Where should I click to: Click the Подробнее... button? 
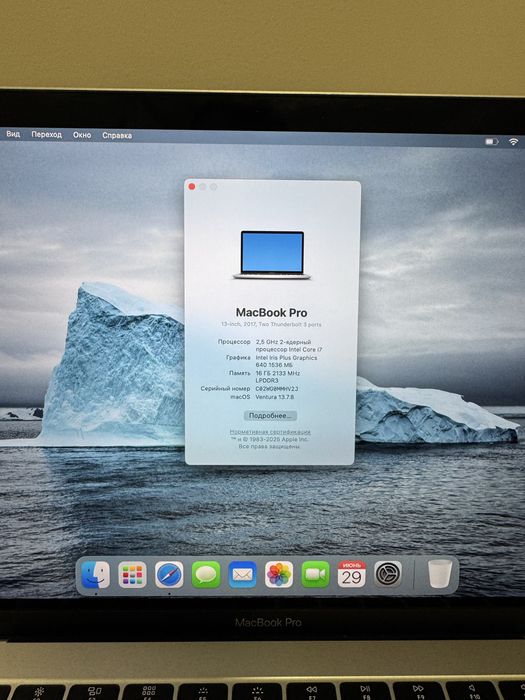(270, 416)
